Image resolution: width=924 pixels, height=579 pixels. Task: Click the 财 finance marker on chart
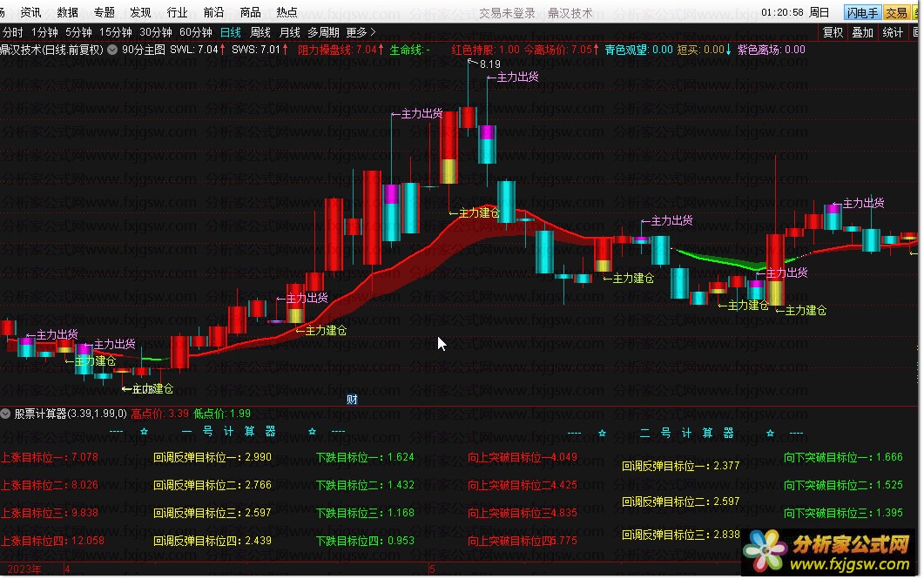(353, 400)
